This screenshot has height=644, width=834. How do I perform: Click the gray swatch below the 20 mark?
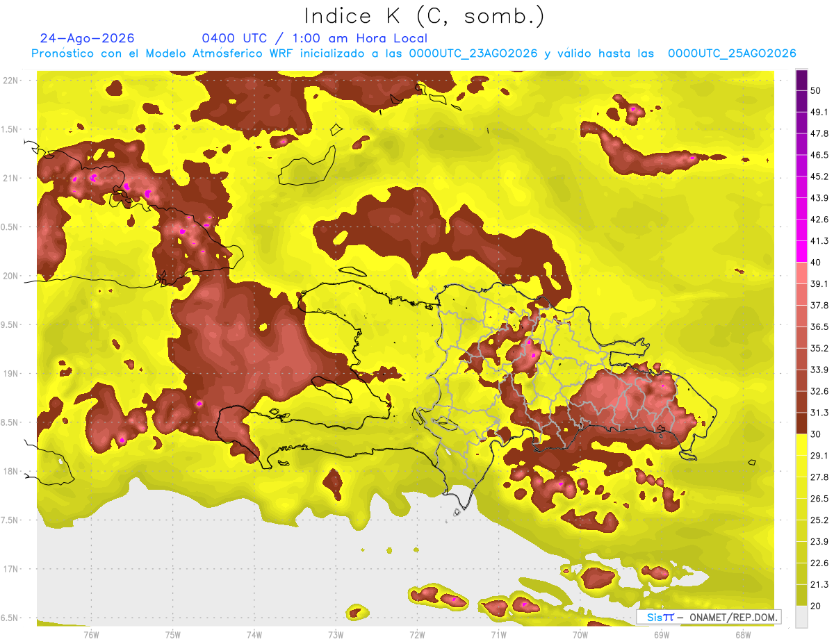[801, 617]
